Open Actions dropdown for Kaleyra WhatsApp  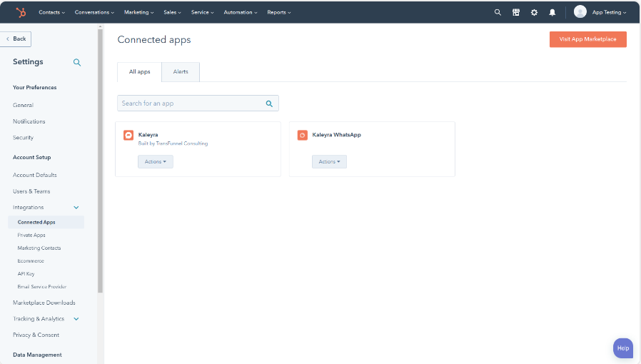[329, 162]
